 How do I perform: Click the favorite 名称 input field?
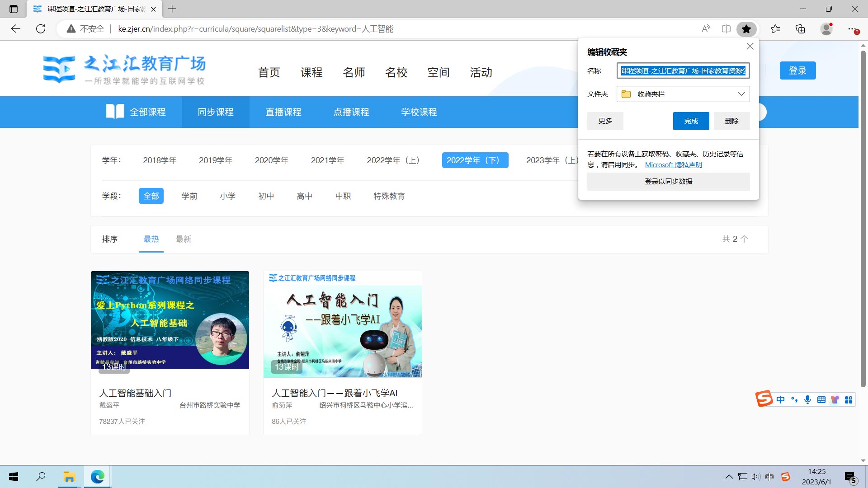click(683, 70)
